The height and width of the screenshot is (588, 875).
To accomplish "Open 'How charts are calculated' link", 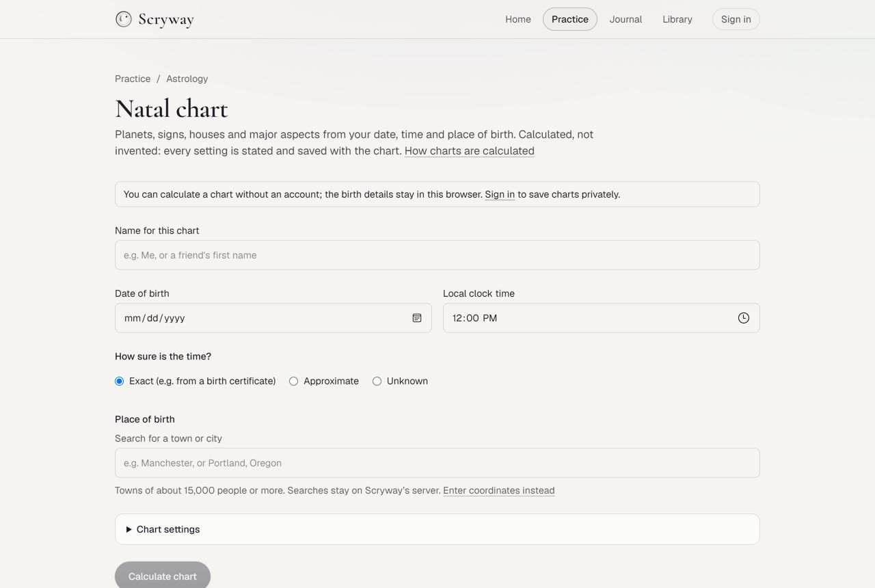I will (x=470, y=151).
